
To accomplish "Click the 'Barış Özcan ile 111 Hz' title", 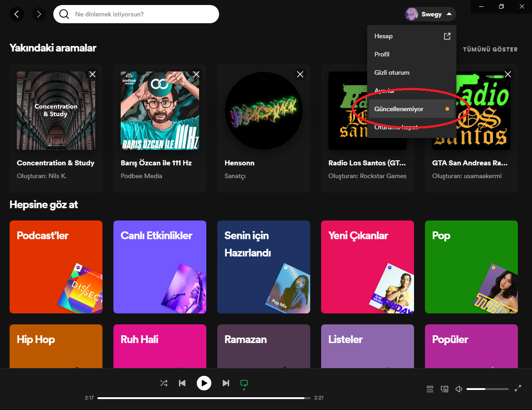I will click(x=156, y=163).
